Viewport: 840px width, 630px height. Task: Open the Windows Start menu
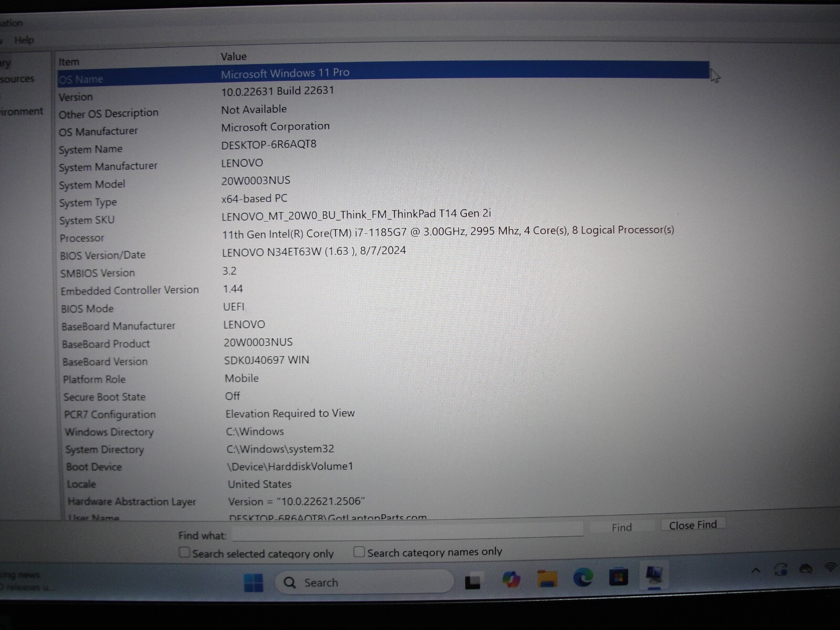(x=254, y=582)
